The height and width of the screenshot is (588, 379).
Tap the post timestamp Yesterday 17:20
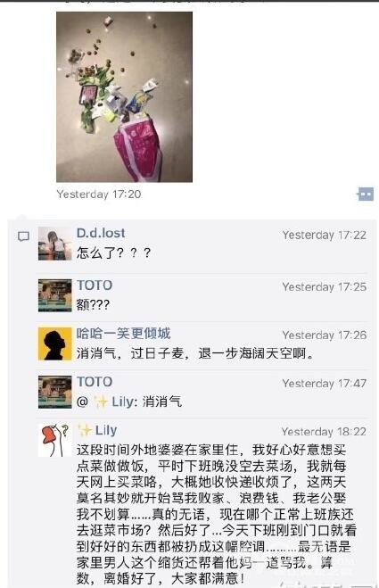click(x=99, y=195)
